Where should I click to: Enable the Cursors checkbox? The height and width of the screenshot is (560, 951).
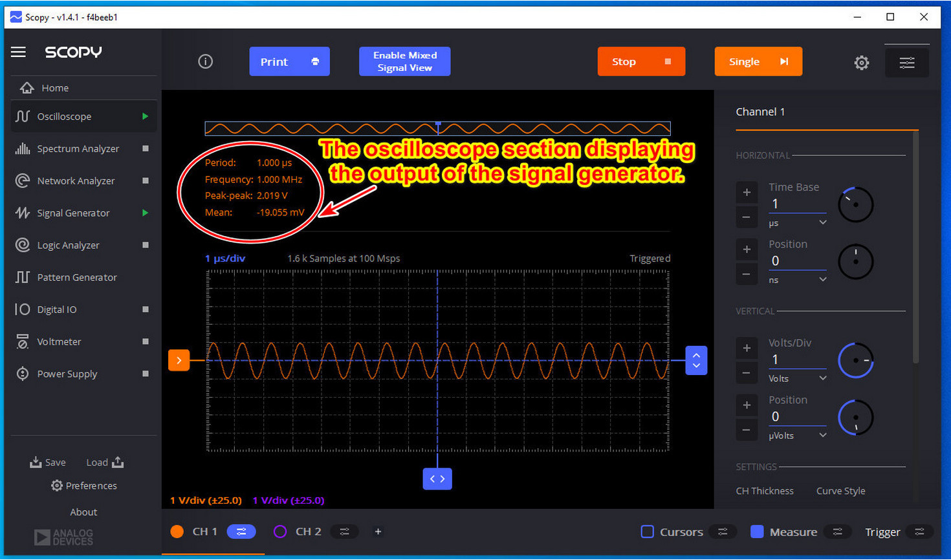(x=647, y=532)
